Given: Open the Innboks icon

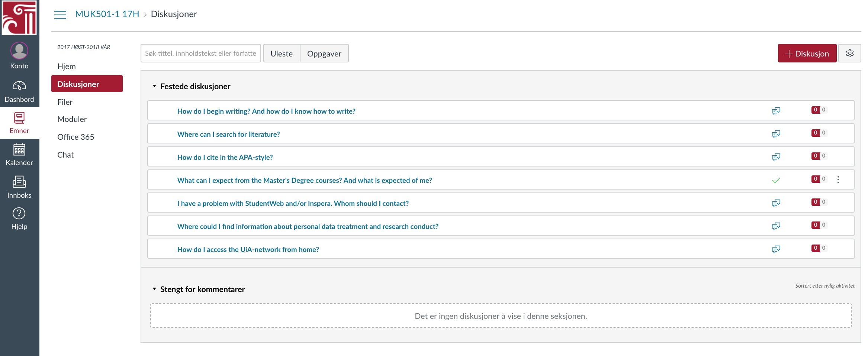Looking at the screenshot, I should 19,182.
